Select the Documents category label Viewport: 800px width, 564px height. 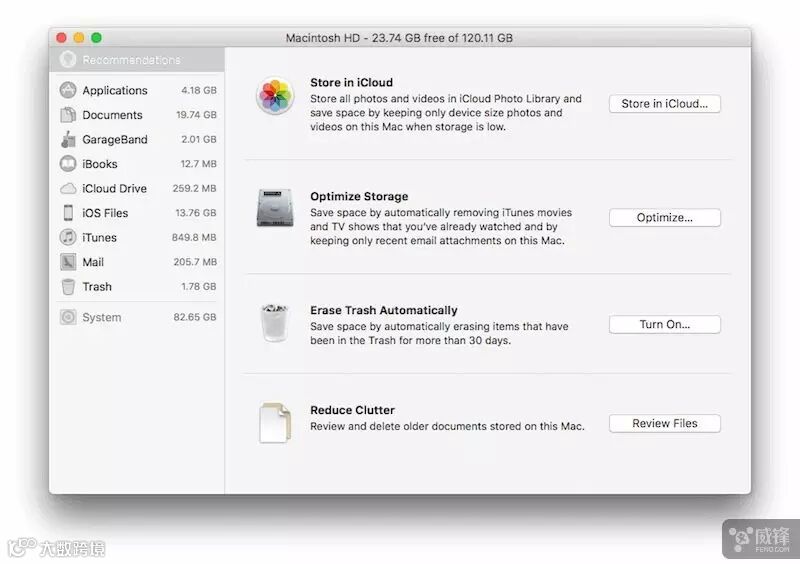(x=112, y=115)
